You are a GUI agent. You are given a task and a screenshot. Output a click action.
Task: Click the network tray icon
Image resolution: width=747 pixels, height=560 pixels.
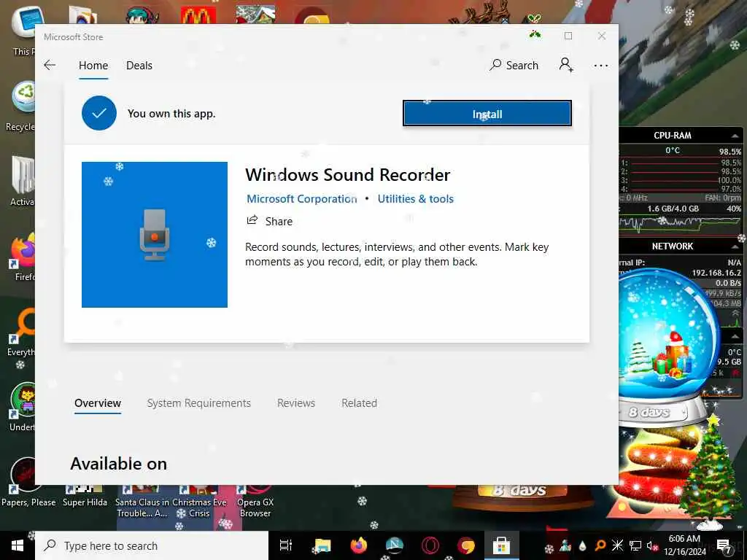[x=635, y=545]
